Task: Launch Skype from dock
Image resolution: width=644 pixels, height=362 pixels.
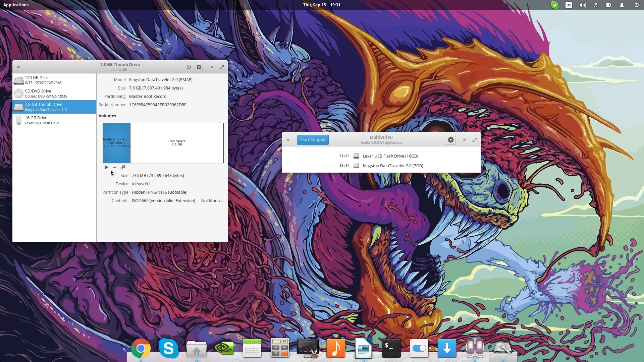Action: [x=169, y=348]
